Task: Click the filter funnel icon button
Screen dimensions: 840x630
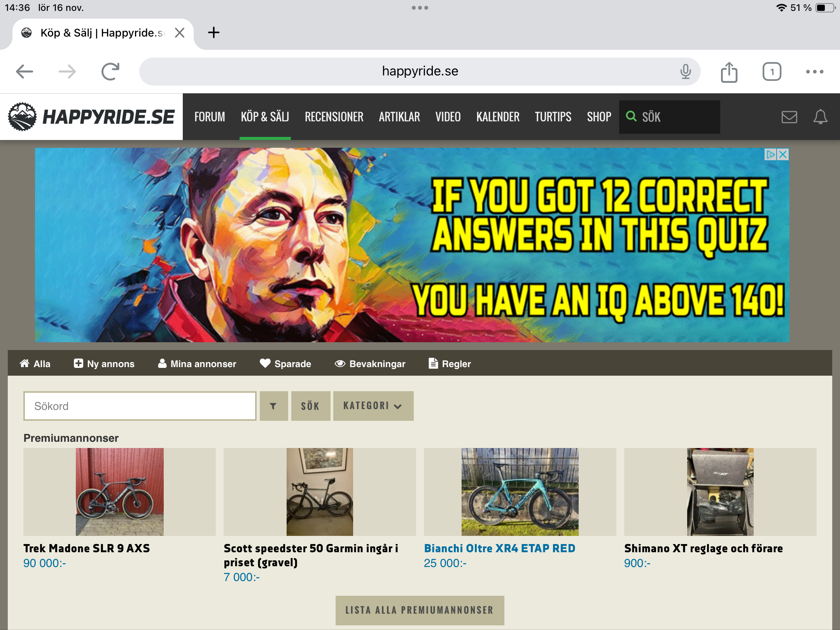Action: pyautogui.click(x=273, y=406)
